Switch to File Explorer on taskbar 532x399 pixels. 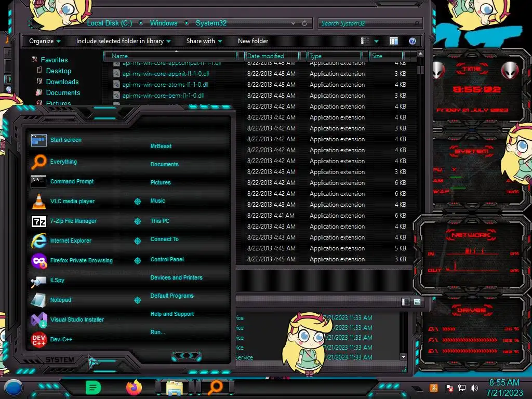175,388
